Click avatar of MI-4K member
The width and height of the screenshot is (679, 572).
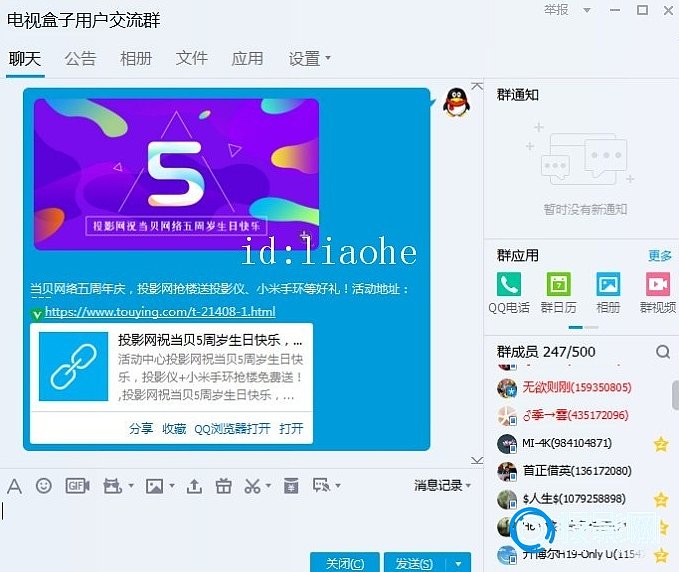[x=507, y=443]
